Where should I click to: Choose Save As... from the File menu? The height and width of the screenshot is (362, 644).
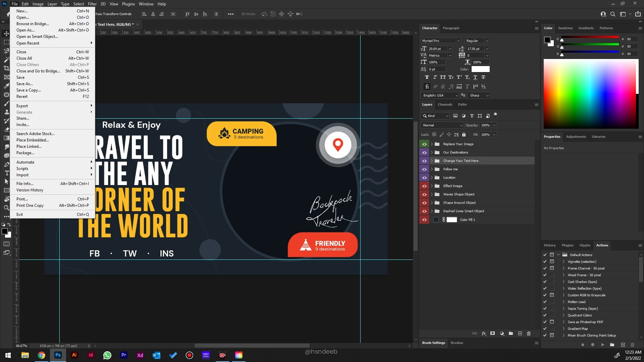24,84
